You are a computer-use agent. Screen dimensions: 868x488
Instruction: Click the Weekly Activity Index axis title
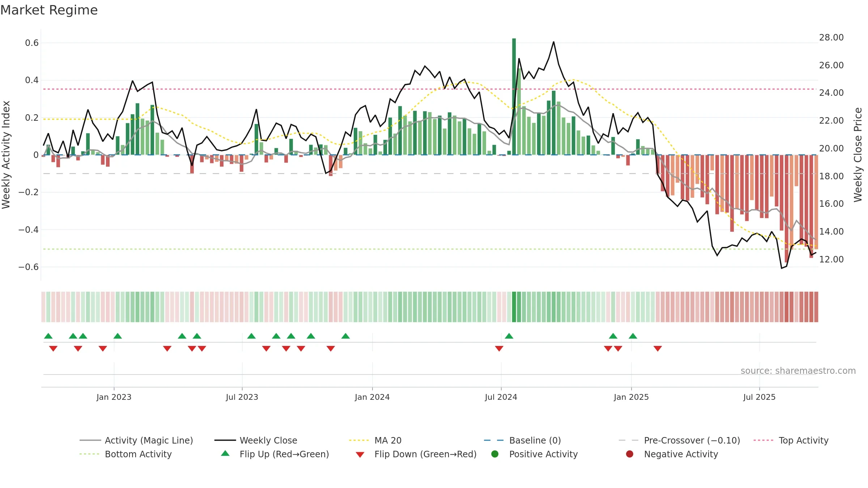coord(6,155)
